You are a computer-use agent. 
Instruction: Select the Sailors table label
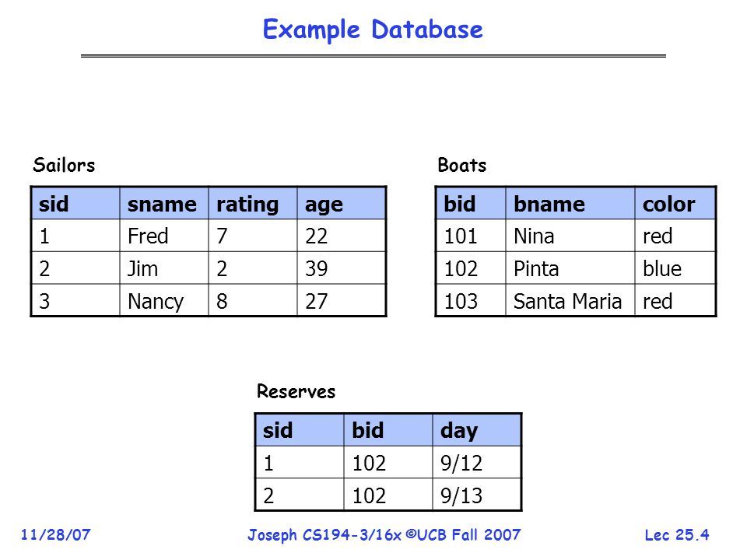pos(64,165)
